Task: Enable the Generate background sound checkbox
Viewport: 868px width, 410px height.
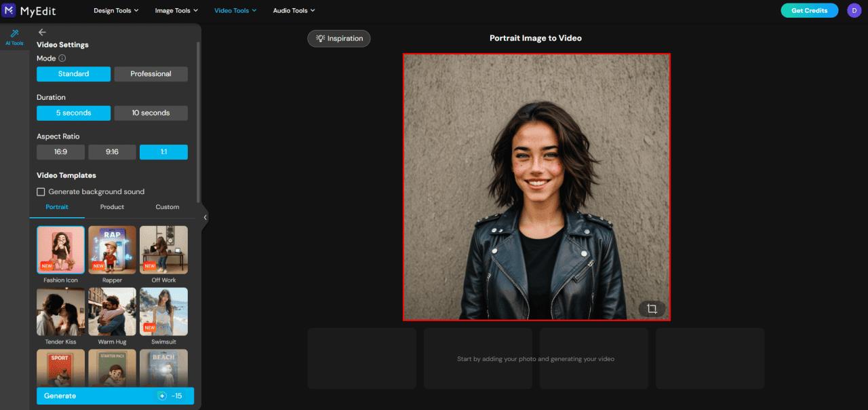Action: click(41, 191)
